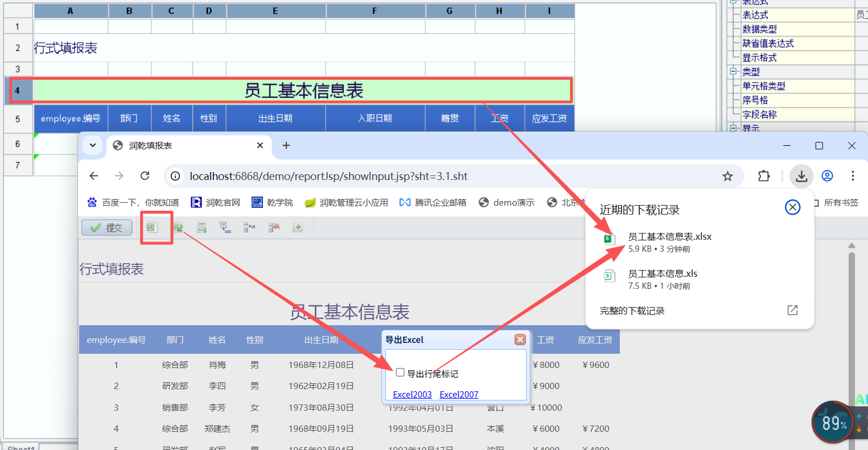Click the Excel2003 export link
868x450 pixels.
coord(412,394)
